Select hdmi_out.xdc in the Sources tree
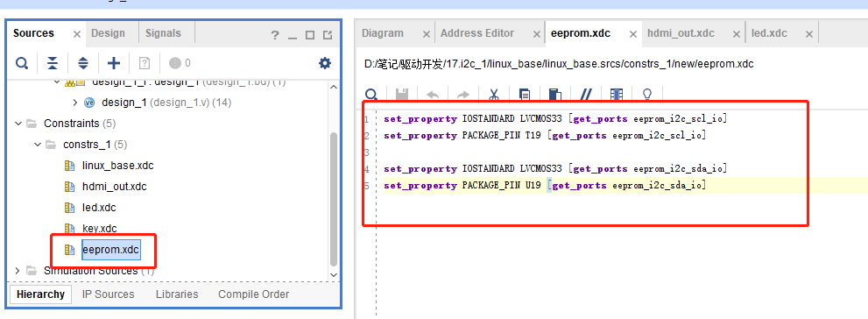Viewport: 868px width, 319px height. click(114, 187)
